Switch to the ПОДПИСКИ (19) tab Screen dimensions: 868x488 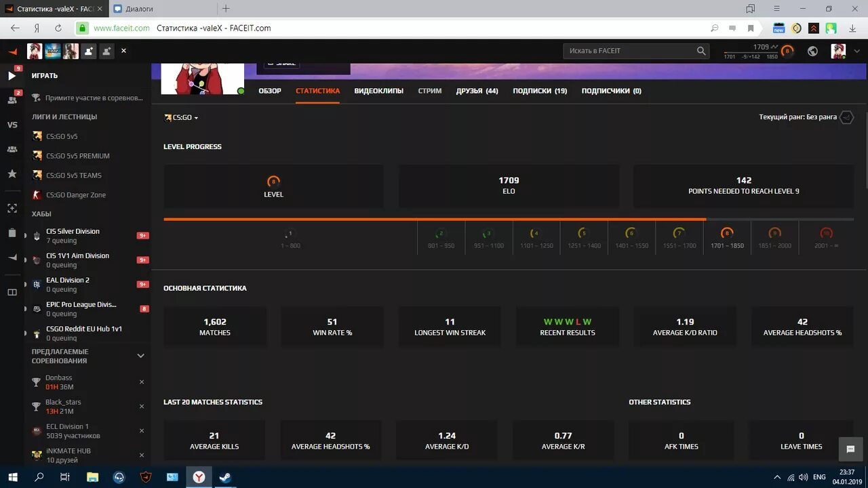click(x=540, y=91)
